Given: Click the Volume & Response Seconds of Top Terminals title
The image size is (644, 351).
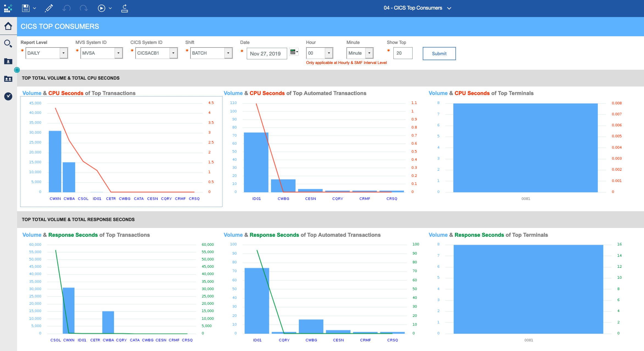Looking at the screenshot, I should [488, 235].
